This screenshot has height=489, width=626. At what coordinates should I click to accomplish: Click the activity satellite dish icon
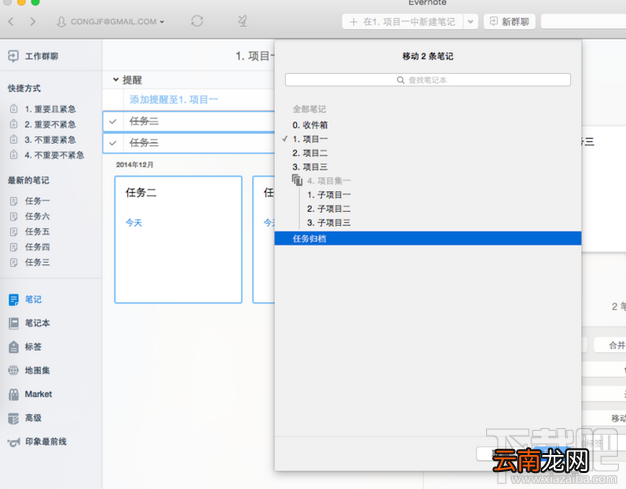(x=243, y=21)
